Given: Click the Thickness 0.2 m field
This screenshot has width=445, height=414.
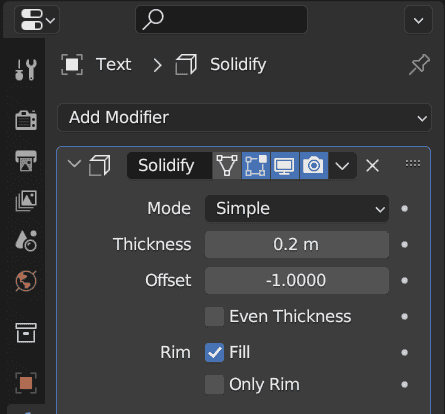Looking at the screenshot, I should coord(297,245).
